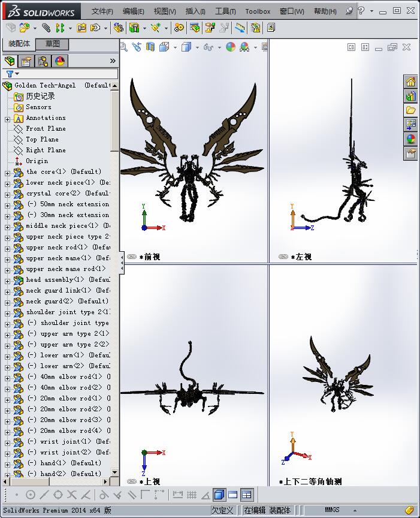Click the Show Hidden Components icon
Viewport: 420px width, 518px height.
coord(118,28)
